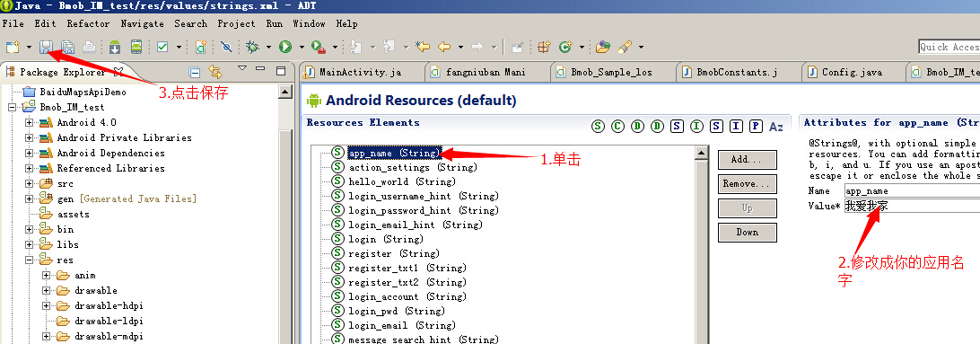
Task: Maximize the Package Explorer view
Action: point(281,70)
